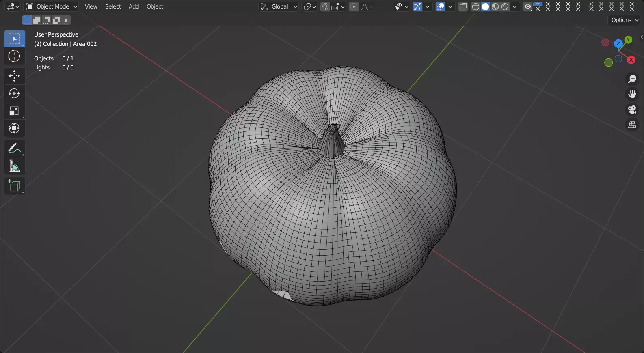Screen dimensions: 644x353
Task: Toggle Show Gizmo button
Action: (x=417, y=6)
